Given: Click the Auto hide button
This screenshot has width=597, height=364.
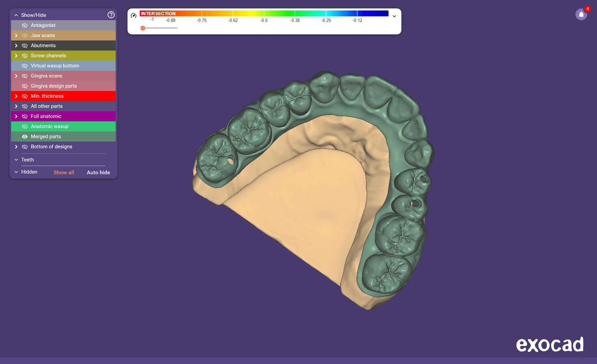Looking at the screenshot, I should pyautogui.click(x=98, y=172).
